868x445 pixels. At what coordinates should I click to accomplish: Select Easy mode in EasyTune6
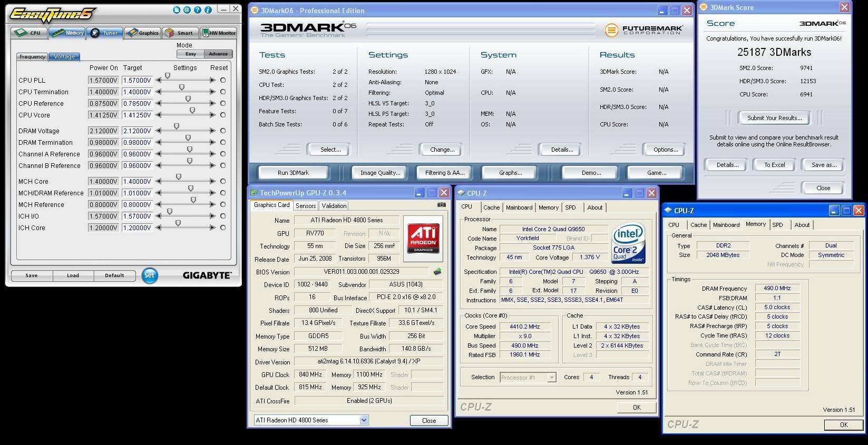[x=191, y=54]
